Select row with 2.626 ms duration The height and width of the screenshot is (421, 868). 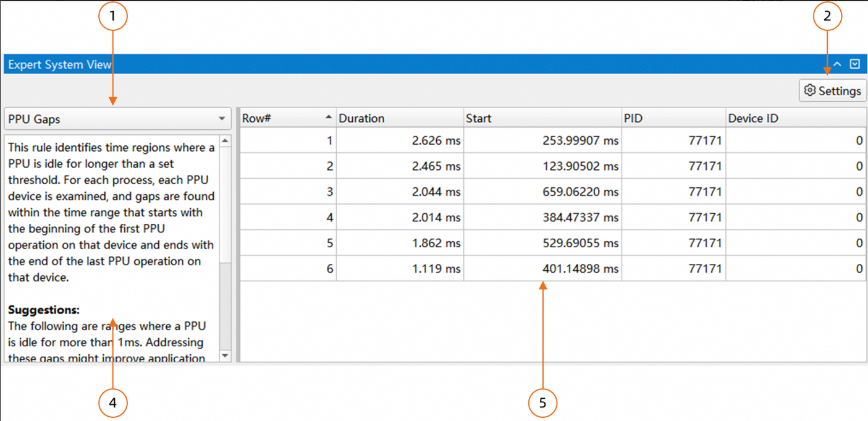[x=436, y=141]
